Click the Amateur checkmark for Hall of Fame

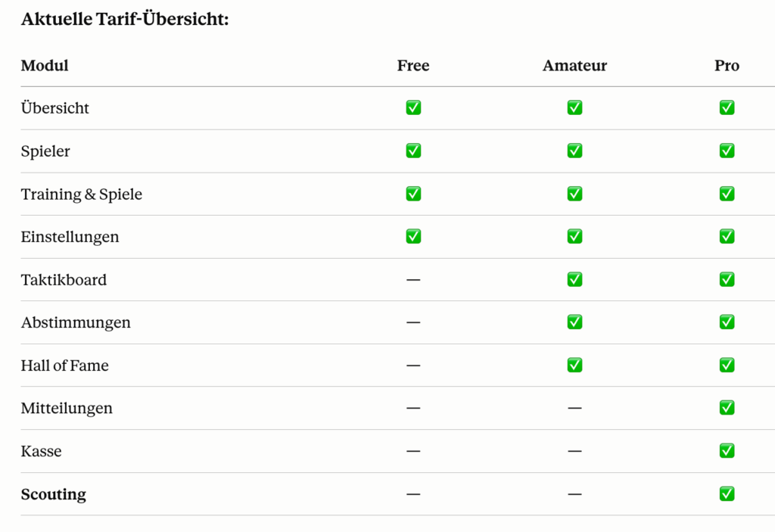(x=574, y=365)
